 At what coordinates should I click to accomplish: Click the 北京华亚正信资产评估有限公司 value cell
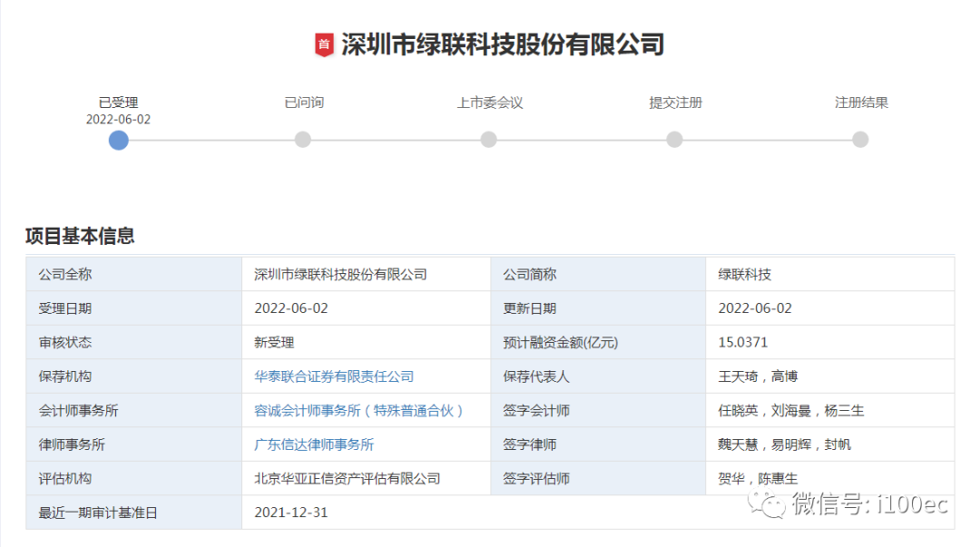pyautogui.click(x=367, y=478)
